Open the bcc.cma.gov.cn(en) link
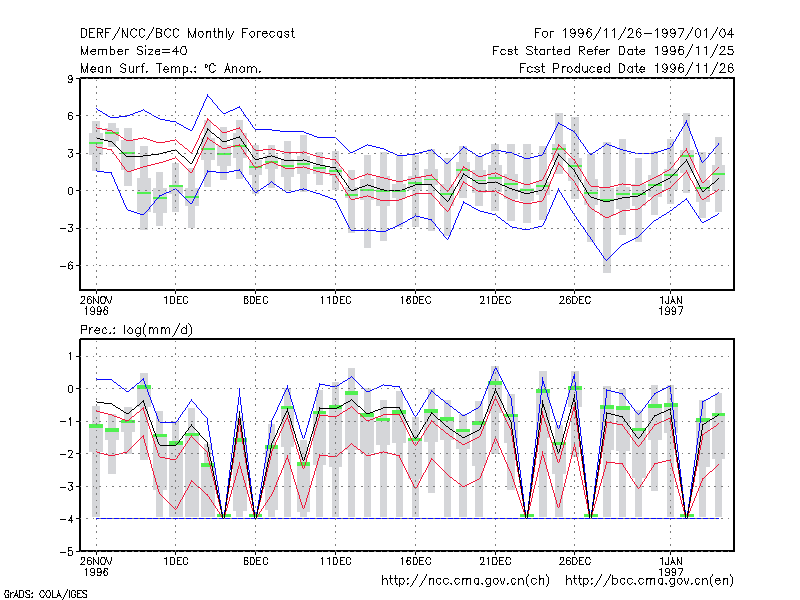The height and width of the screenshot is (600, 800). coord(649,581)
